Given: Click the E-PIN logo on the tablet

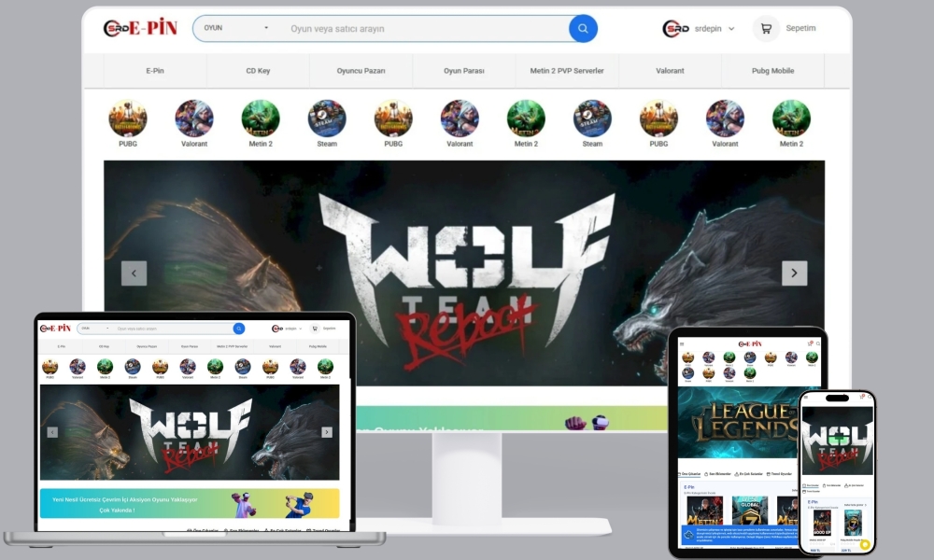Looking at the screenshot, I should click(750, 344).
